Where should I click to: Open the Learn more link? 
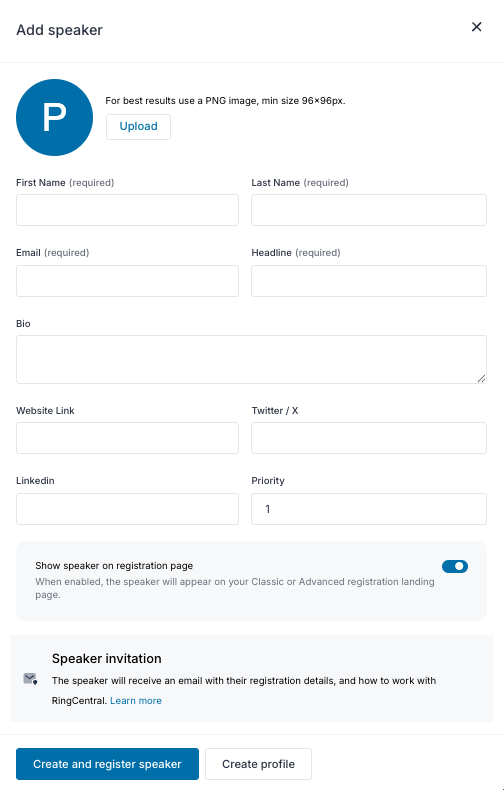click(136, 701)
